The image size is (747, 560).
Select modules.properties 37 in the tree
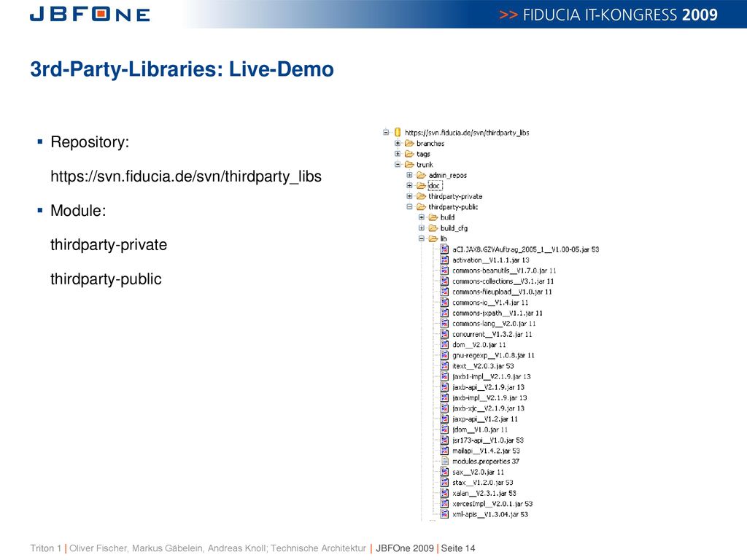[485, 462]
